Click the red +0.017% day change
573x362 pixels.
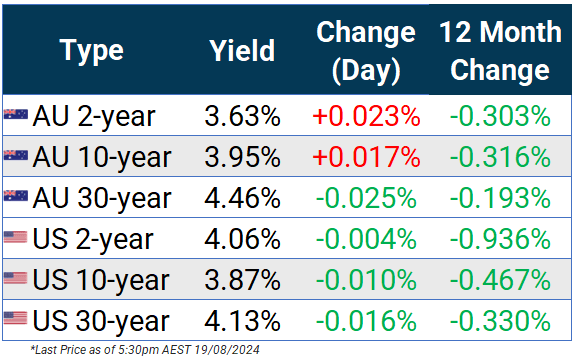pyautogui.click(x=366, y=157)
